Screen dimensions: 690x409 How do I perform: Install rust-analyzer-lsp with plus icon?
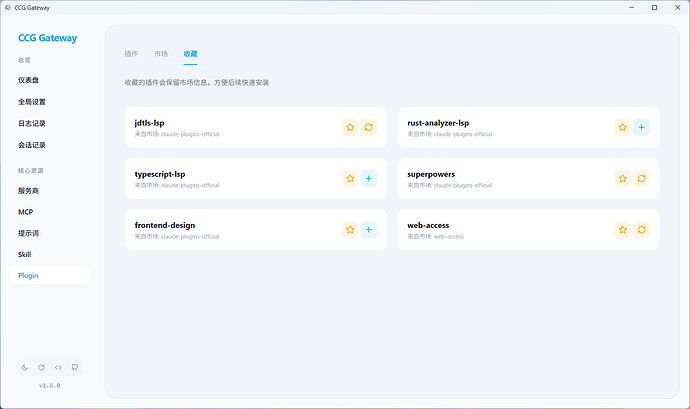(642, 127)
